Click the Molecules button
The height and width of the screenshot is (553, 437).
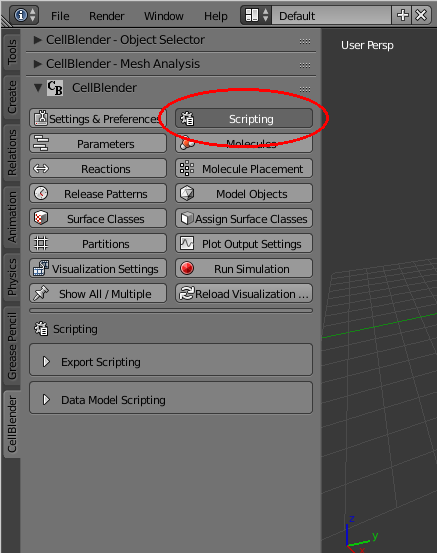[x=244, y=144]
